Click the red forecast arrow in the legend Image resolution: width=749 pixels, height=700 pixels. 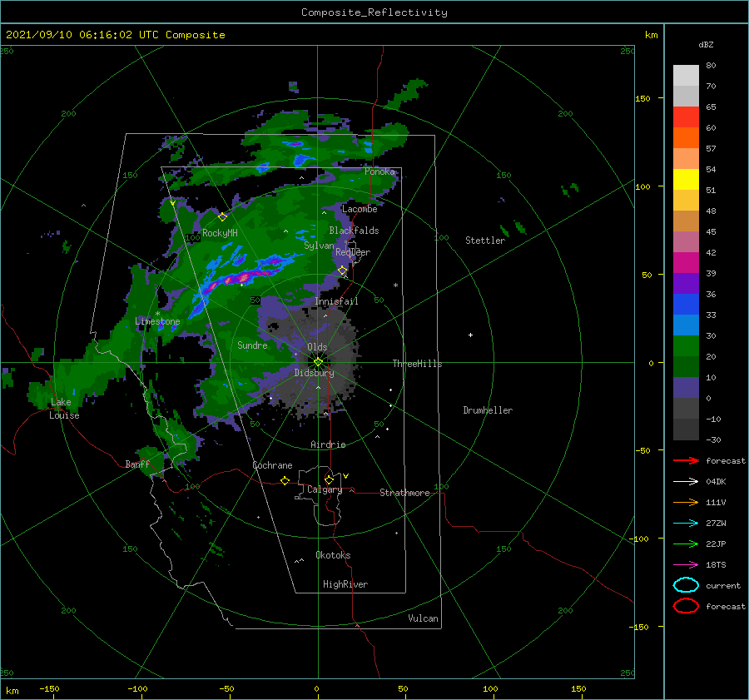(686, 460)
